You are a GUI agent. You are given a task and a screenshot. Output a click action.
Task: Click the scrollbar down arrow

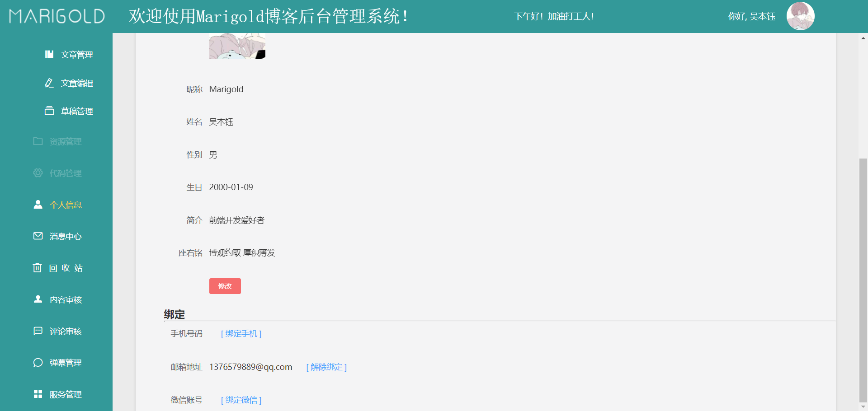pos(863,405)
